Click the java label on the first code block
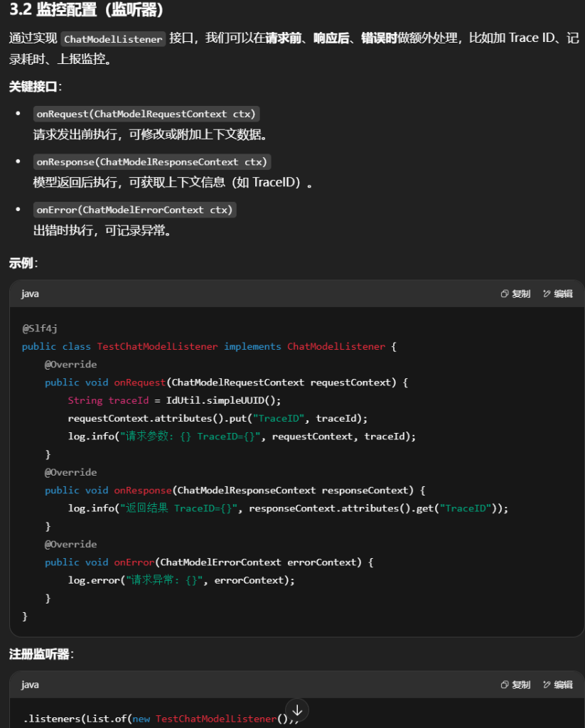This screenshot has height=728, width=585. (30, 294)
